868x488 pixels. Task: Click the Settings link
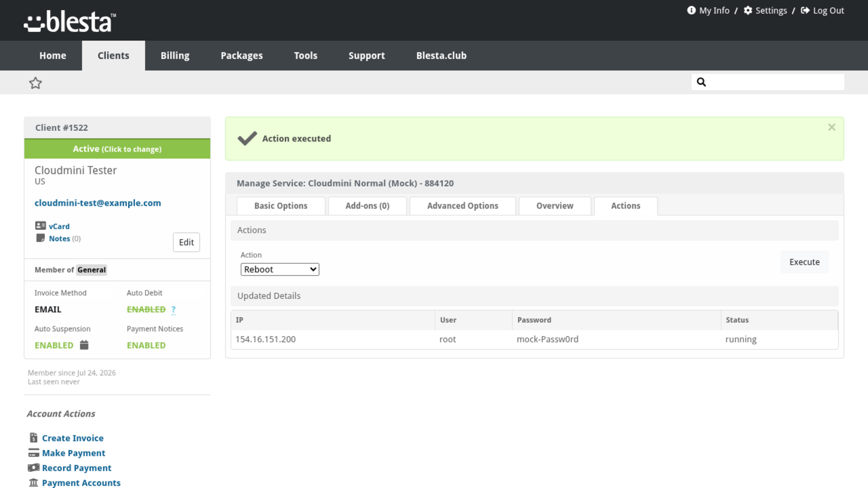coord(771,10)
